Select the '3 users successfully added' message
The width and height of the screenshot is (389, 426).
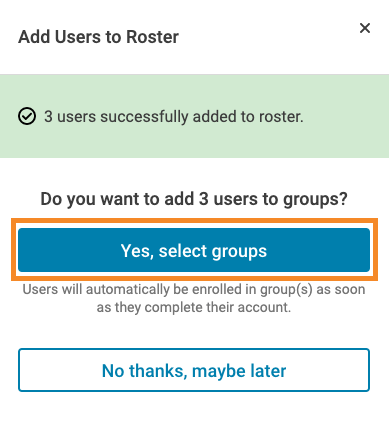[x=174, y=117]
